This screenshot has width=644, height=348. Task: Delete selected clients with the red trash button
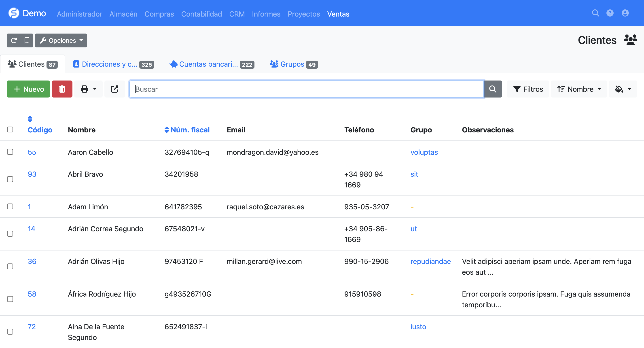(x=62, y=89)
